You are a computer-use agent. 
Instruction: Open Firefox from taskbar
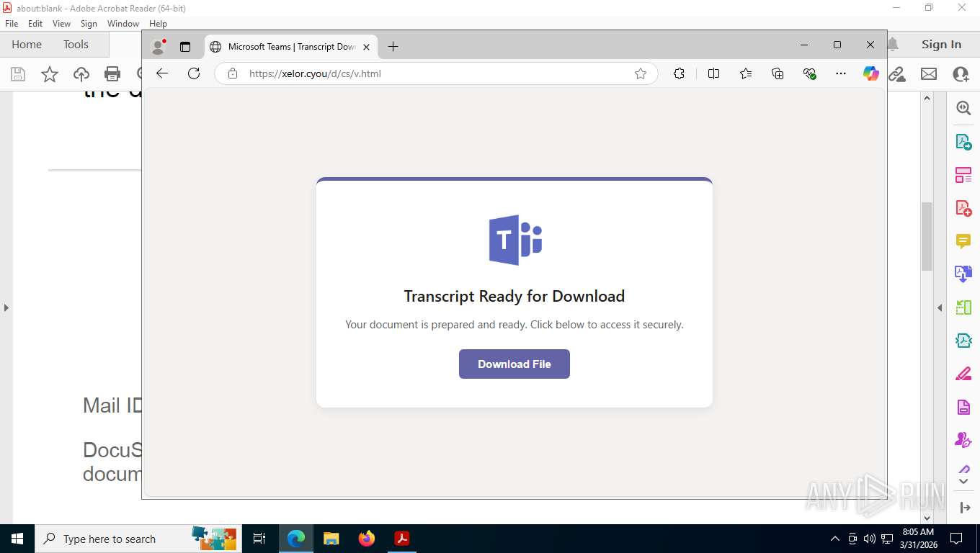point(367,539)
